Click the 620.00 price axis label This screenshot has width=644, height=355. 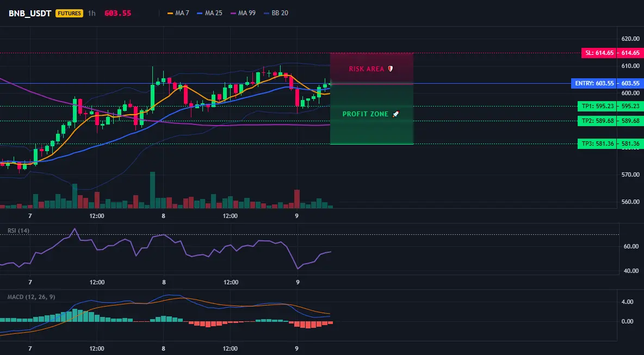tap(630, 39)
